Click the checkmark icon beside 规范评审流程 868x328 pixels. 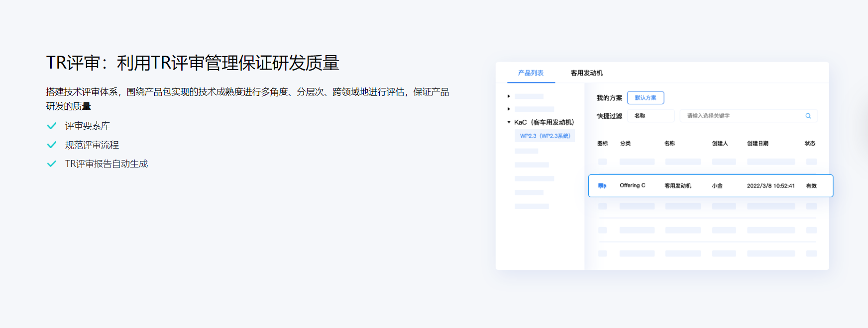(x=51, y=145)
